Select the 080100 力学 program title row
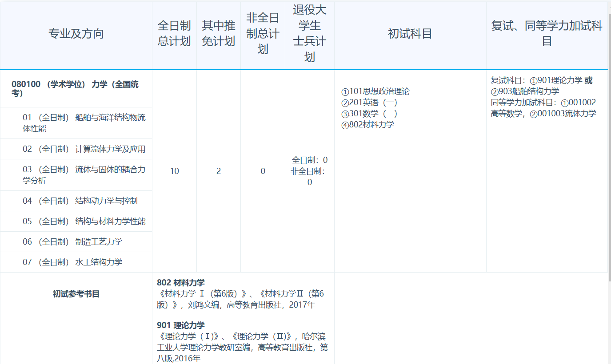Image resolution: width=611 pixels, height=364 pixels. [76, 89]
